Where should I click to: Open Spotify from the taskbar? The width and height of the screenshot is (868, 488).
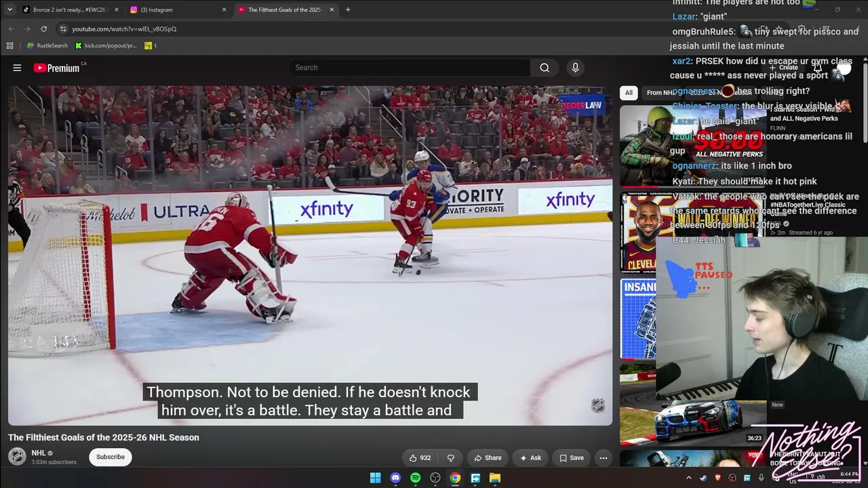(415, 478)
